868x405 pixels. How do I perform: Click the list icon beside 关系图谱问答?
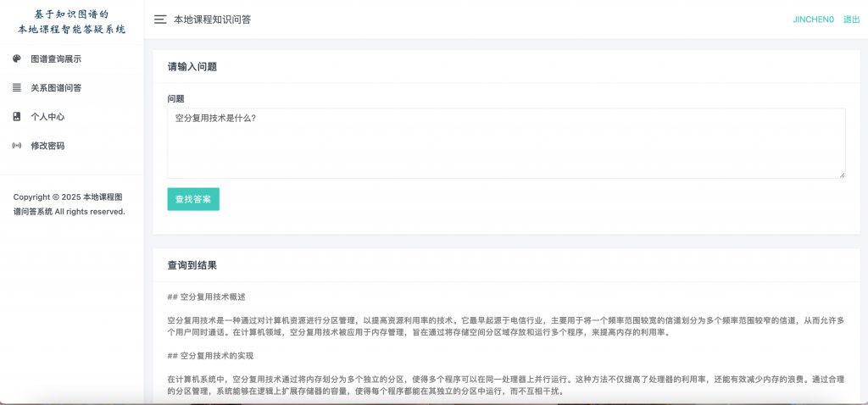[x=17, y=87]
